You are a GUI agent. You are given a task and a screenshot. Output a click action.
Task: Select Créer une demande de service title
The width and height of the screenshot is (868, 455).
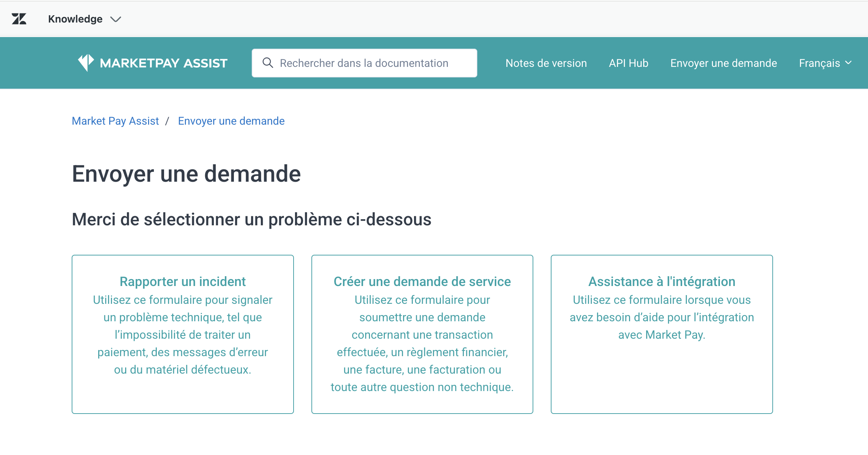point(422,282)
